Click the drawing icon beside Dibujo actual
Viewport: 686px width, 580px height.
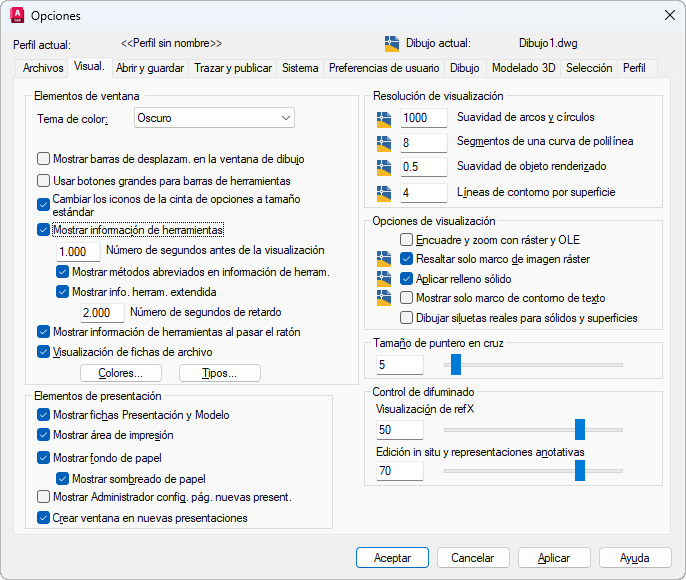(x=392, y=44)
